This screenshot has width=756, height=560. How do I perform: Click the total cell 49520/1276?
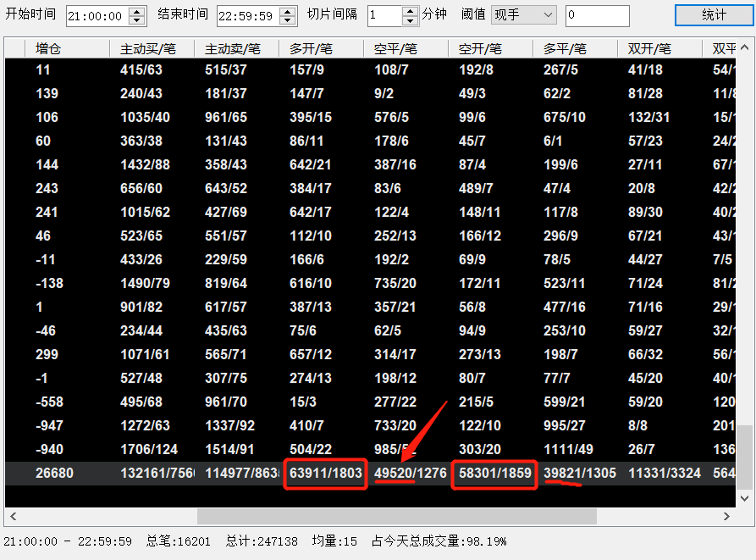coord(411,474)
